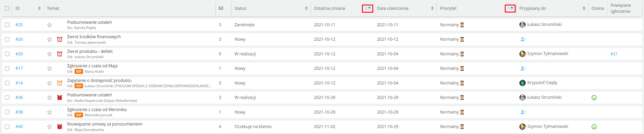Star ticket #25 Podsumowanie ustaleń
This screenshot has width=644, height=134.
tap(50, 25)
